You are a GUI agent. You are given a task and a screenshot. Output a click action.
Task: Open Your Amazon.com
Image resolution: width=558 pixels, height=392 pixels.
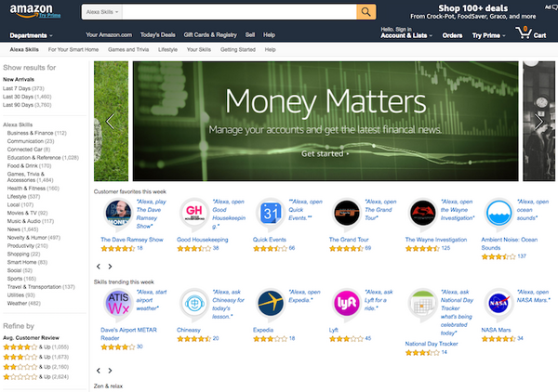(109, 34)
